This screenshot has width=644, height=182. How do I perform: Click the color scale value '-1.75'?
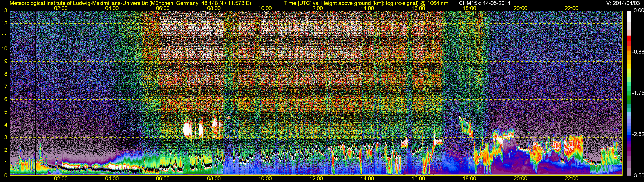[x=638, y=93]
